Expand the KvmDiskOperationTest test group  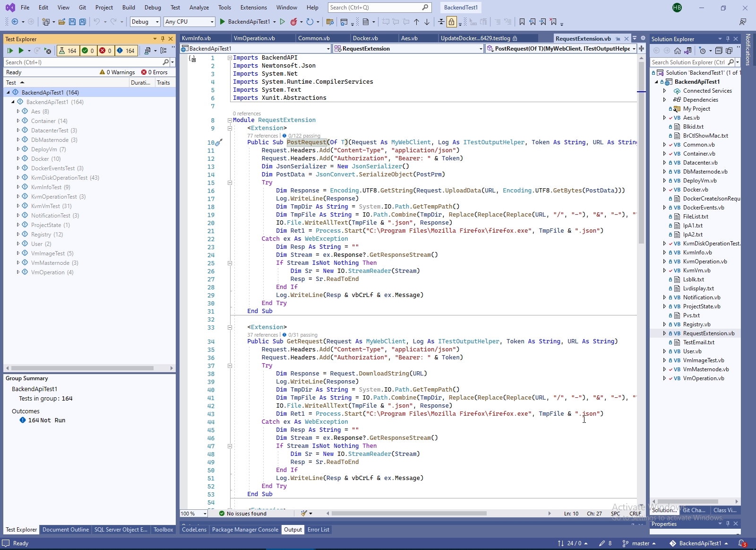tap(18, 178)
